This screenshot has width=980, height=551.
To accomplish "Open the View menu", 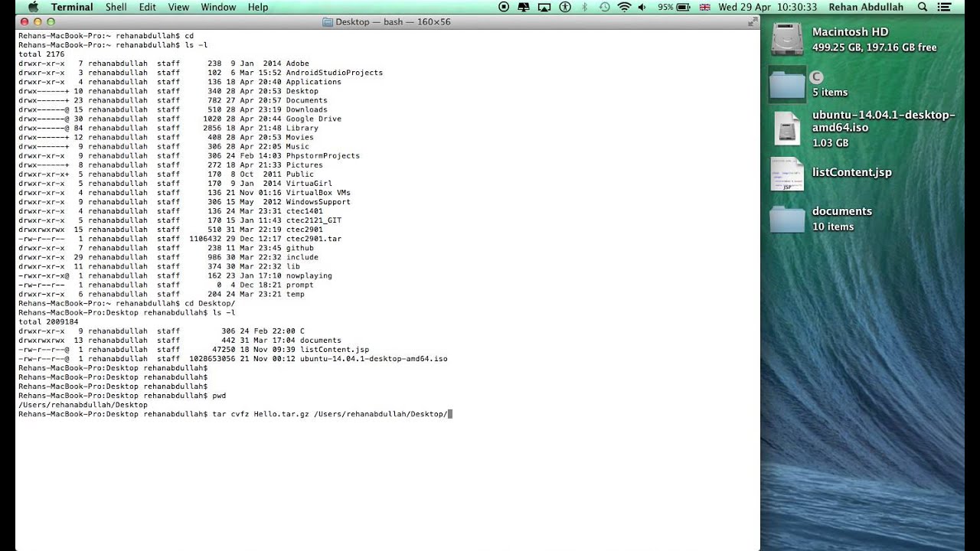I will pos(178,7).
